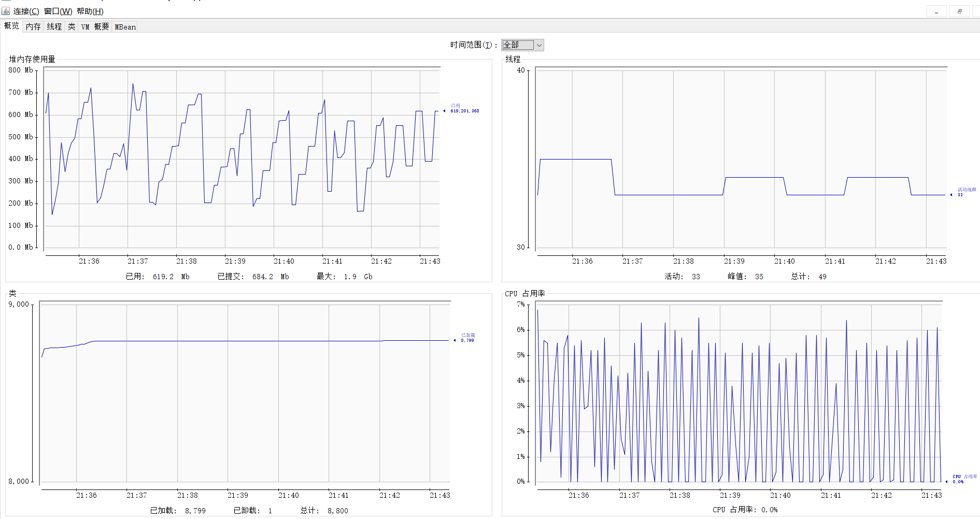Click the 活动: 33 thread count
Viewport: 980px width, 519px height.
tap(683, 277)
